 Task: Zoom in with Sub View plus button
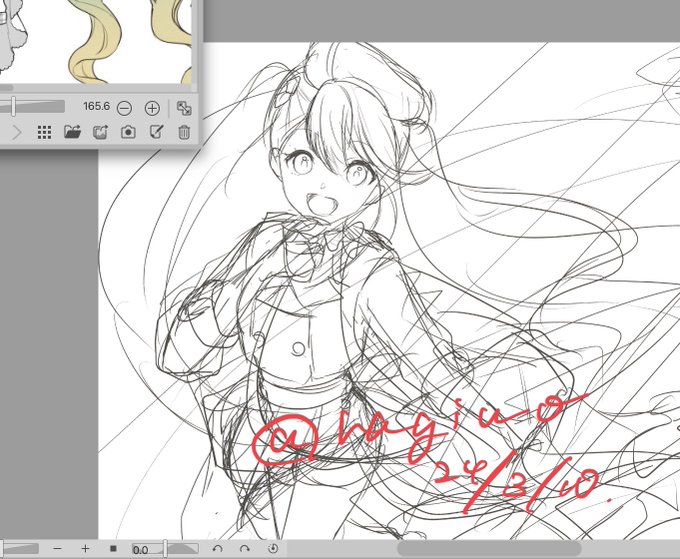pos(152,108)
